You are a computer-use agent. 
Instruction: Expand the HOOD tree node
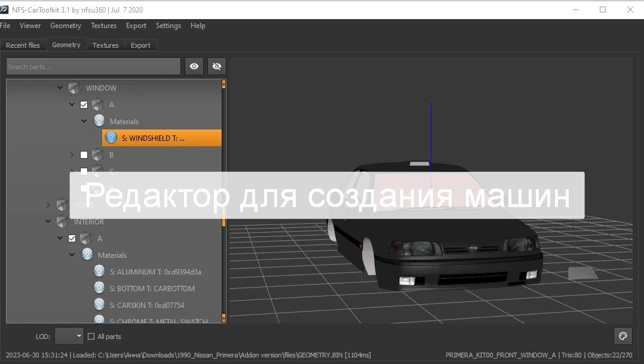(x=48, y=204)
